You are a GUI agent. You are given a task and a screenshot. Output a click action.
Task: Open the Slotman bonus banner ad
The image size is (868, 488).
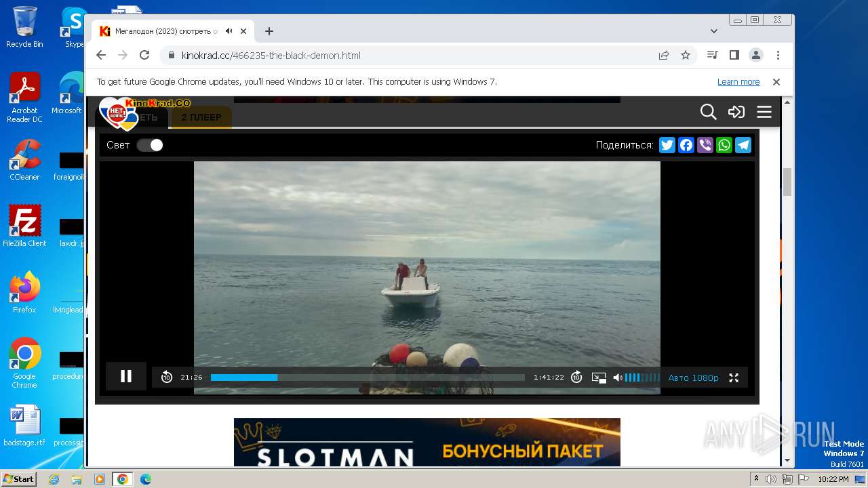tap(427, 442)
